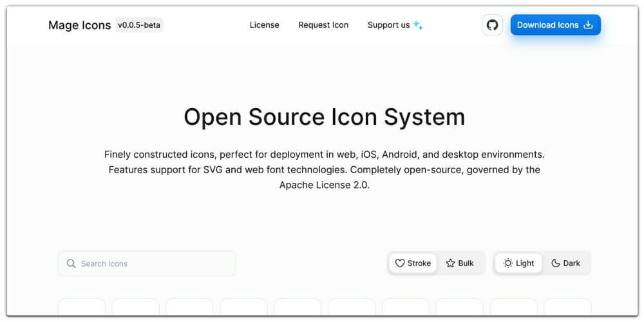
Task: Click the v0.0.5-beta version badge
Action: pyautogui.click(x=139, y=25)
